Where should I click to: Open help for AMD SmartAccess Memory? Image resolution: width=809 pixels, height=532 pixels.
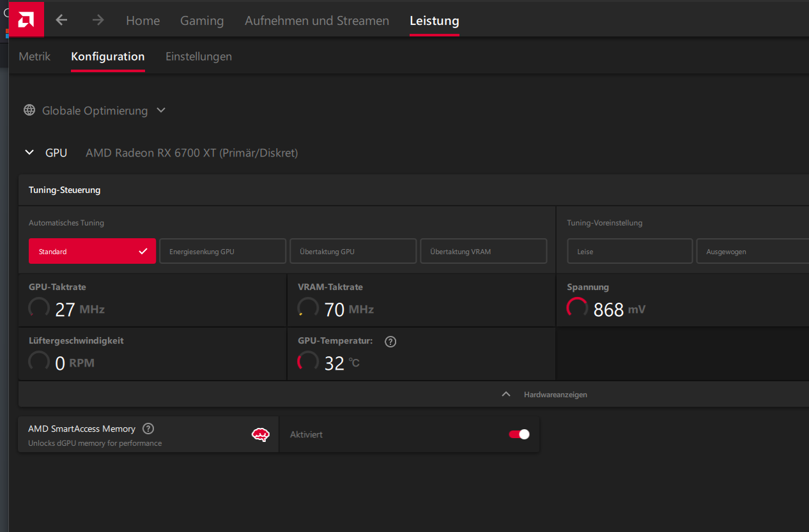148,429
